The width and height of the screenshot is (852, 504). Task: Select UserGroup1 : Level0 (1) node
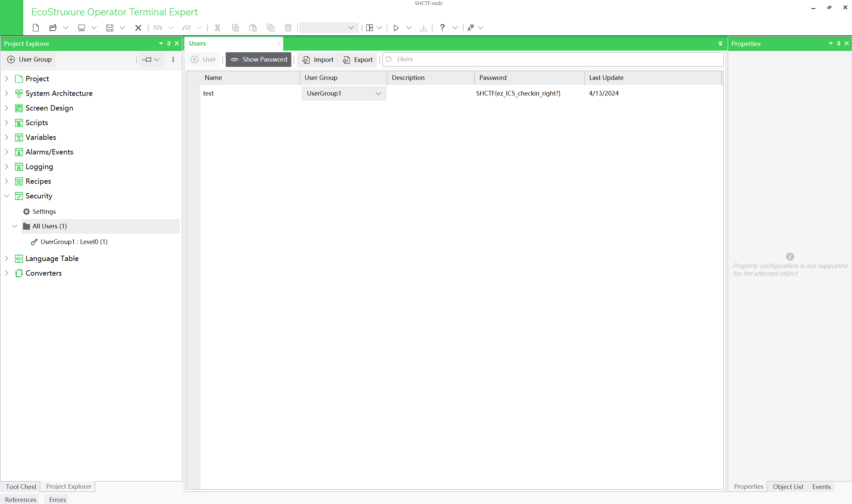click(74, 241)
